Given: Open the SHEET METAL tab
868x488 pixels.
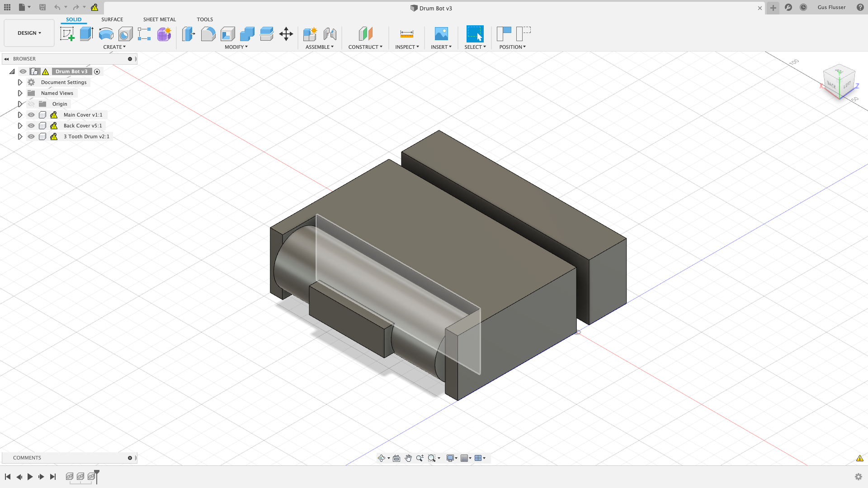Looking at the screenshot, I should pyautogui.click(x=159, y=19).
